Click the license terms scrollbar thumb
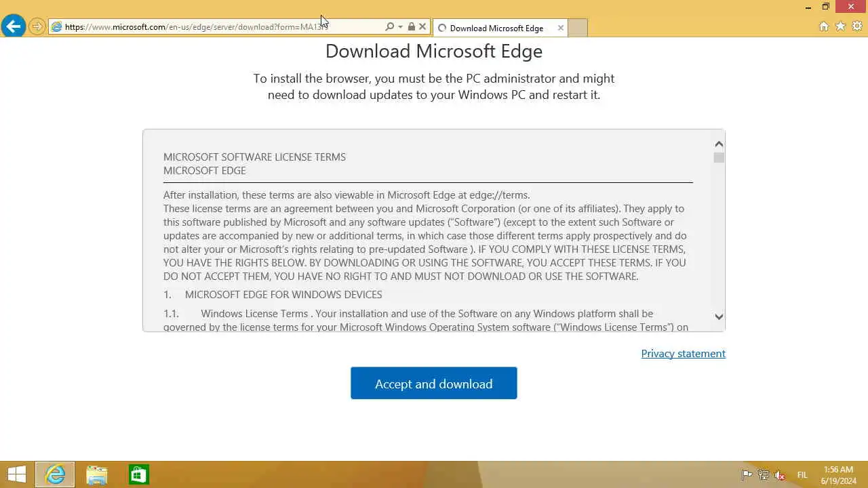This screenshot has height=488, width=868. coord(719,158)
